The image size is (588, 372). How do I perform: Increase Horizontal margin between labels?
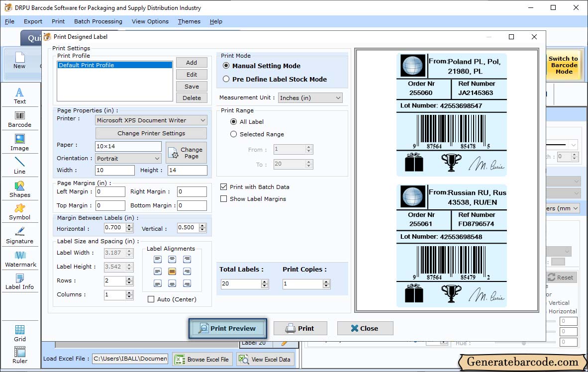pos(129,226)
